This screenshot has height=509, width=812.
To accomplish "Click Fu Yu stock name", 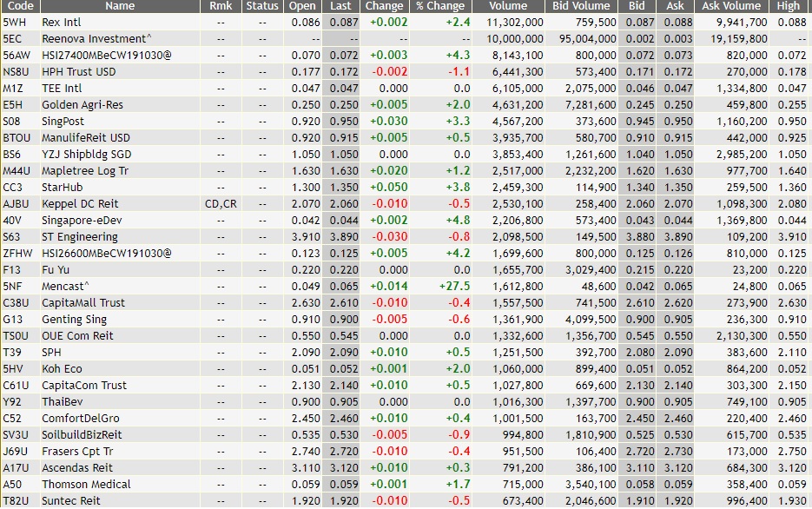I will point(56,270).
